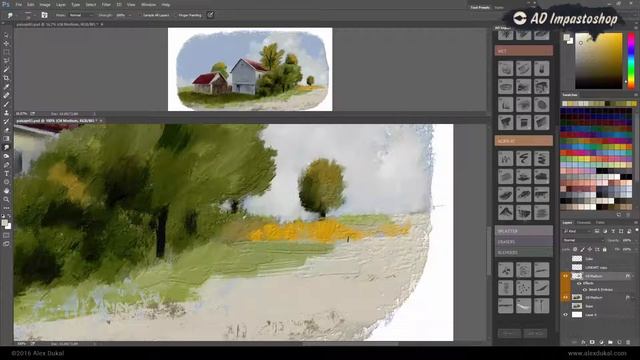This screenshot has height=360, width=640.
Task: Toggle Quick Mask mode icon
Action: 6,235
